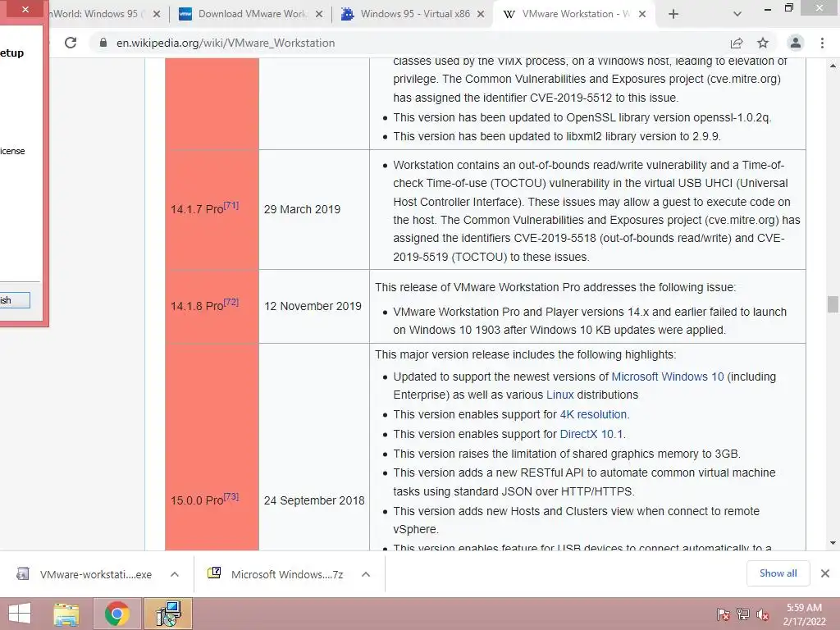Close the VMware Workstation Wikipedia tab
Image resolution: width=840 pixels, height=630 pixels.
coord(642,15)
